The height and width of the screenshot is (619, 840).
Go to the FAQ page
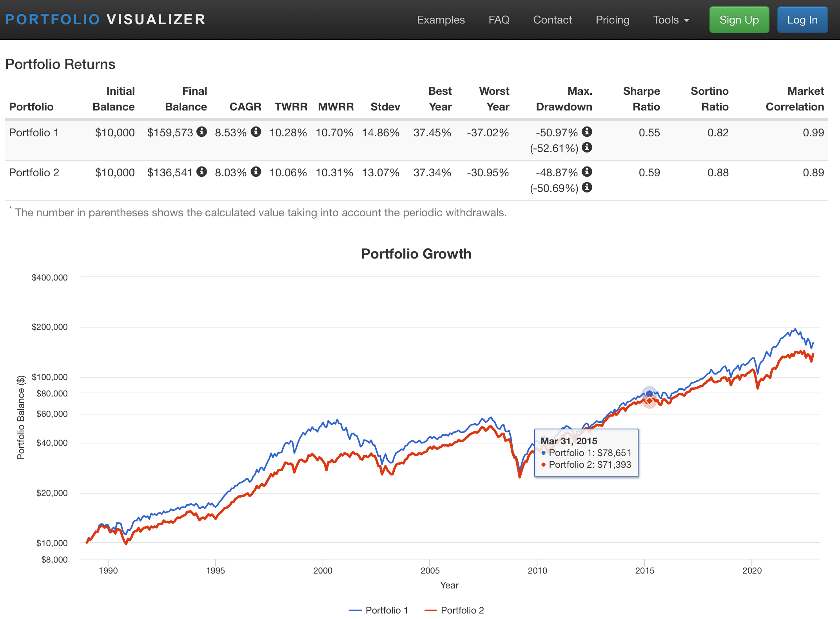coord(499,20)
